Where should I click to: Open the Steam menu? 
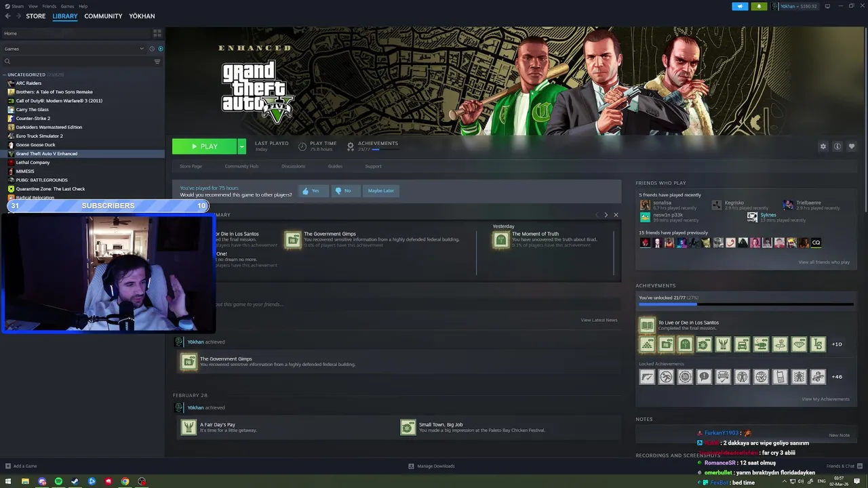[x=16, y=6]
